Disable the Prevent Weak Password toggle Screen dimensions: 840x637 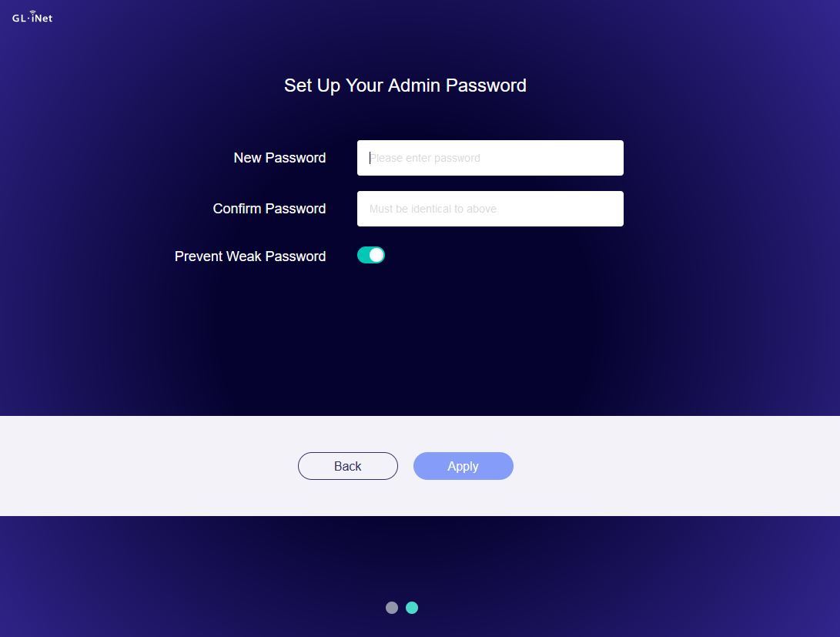[370, 255]
